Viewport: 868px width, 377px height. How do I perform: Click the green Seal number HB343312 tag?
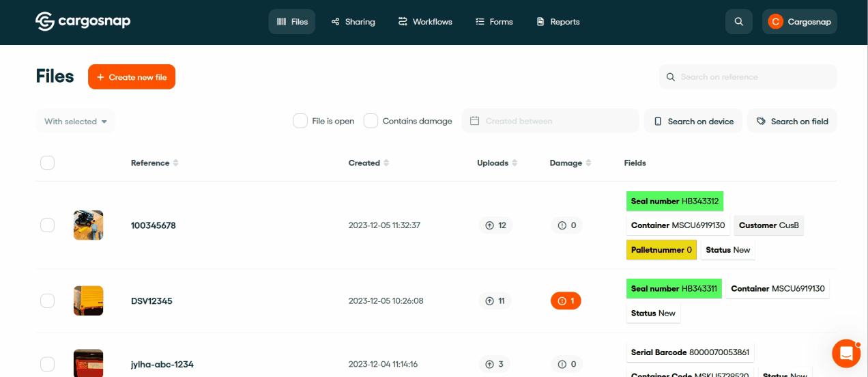tap(675, 201)
